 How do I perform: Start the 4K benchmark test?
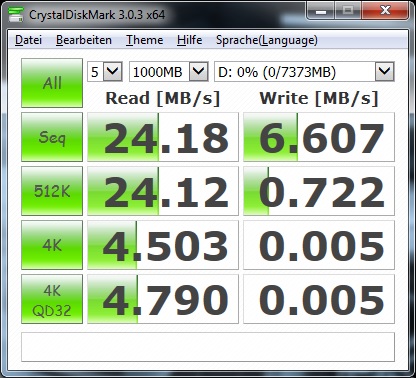(52, 245)
